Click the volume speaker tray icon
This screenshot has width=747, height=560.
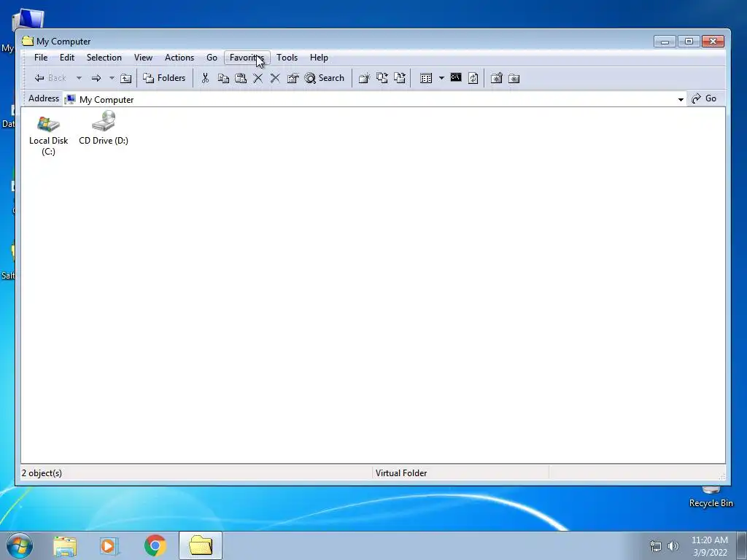[673, 546]
